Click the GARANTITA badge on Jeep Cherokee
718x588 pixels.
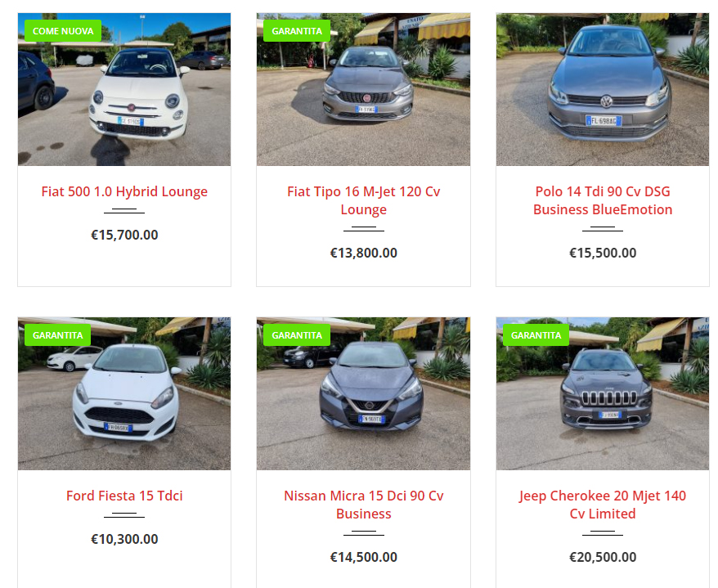[536, 334]
